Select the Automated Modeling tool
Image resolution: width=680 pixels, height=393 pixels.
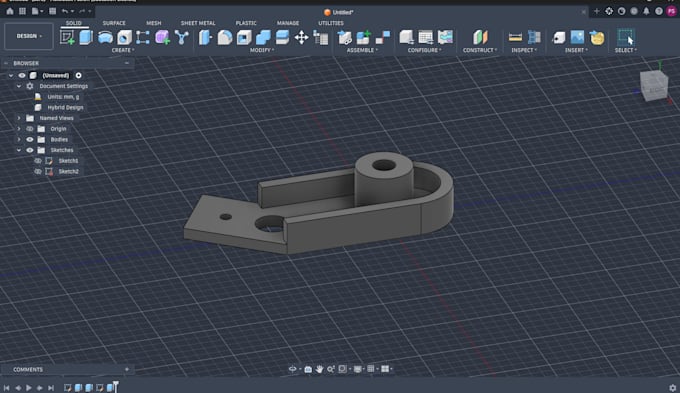(x=181, y=37)
